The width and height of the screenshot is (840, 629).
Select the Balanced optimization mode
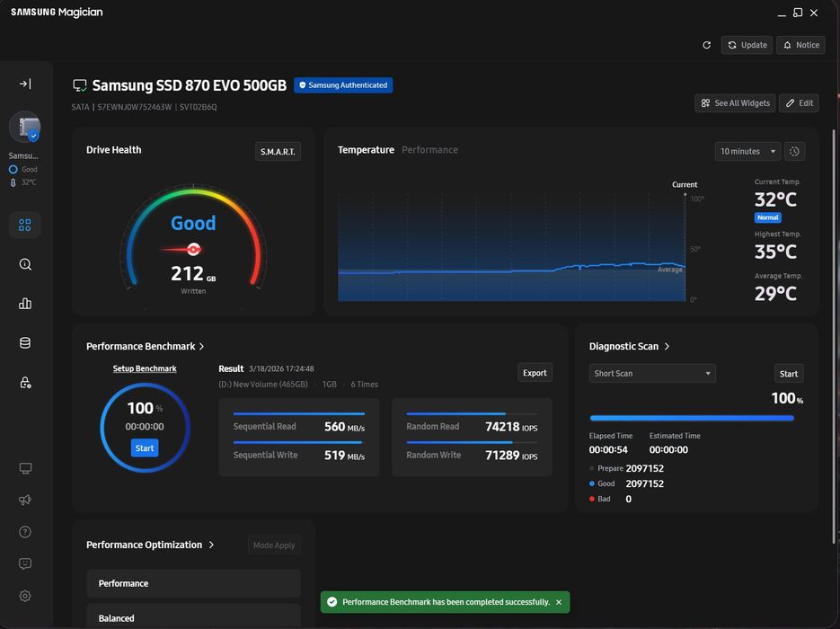[193, 617]
